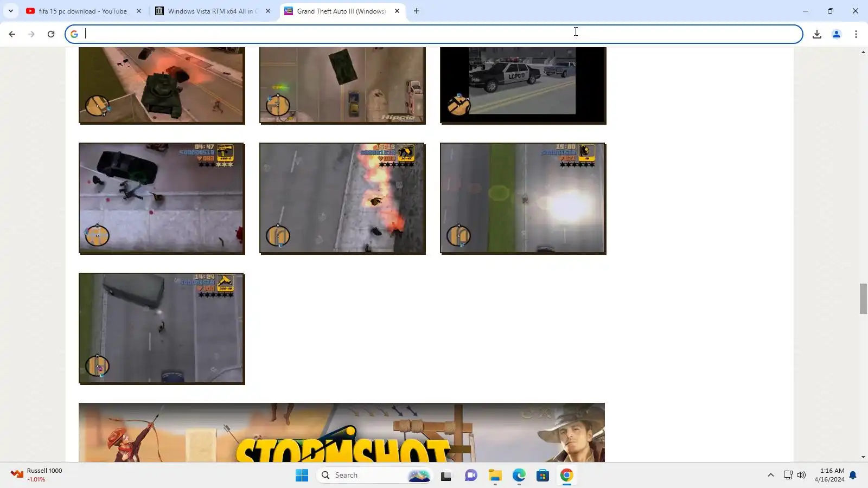The width and height of the screenshot is (868, 488).
Task: Reload the current page
Action: pos(51,34)
